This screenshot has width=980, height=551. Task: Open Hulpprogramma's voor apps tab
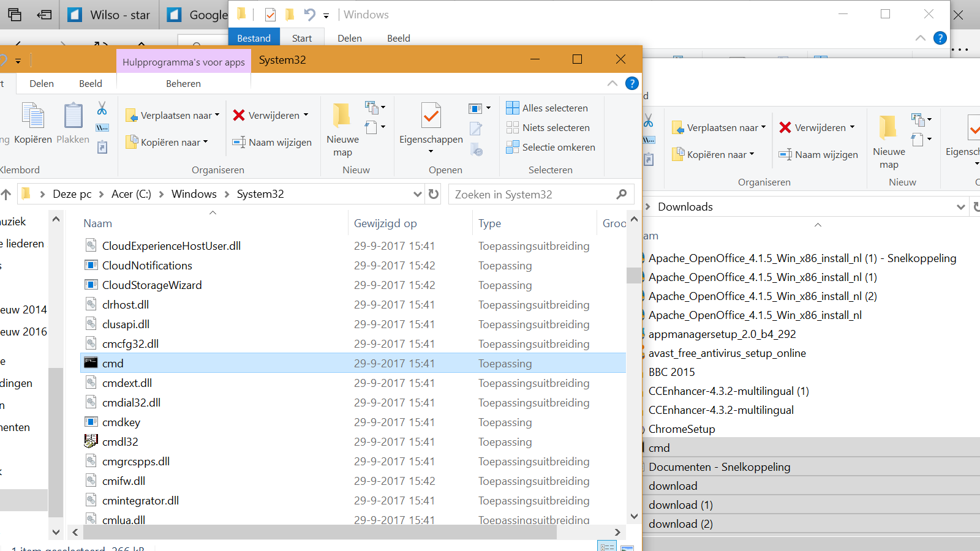183,62
